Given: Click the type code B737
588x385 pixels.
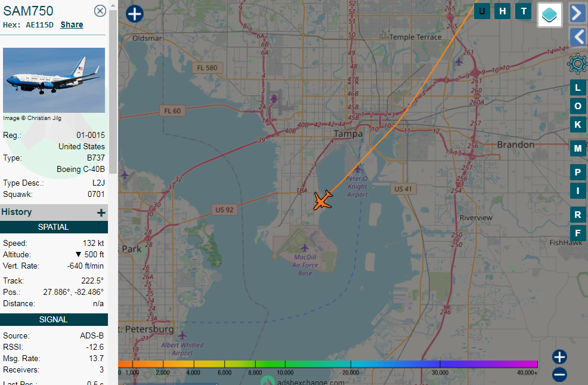Looking at the screenshot, I should click(95, 158).
